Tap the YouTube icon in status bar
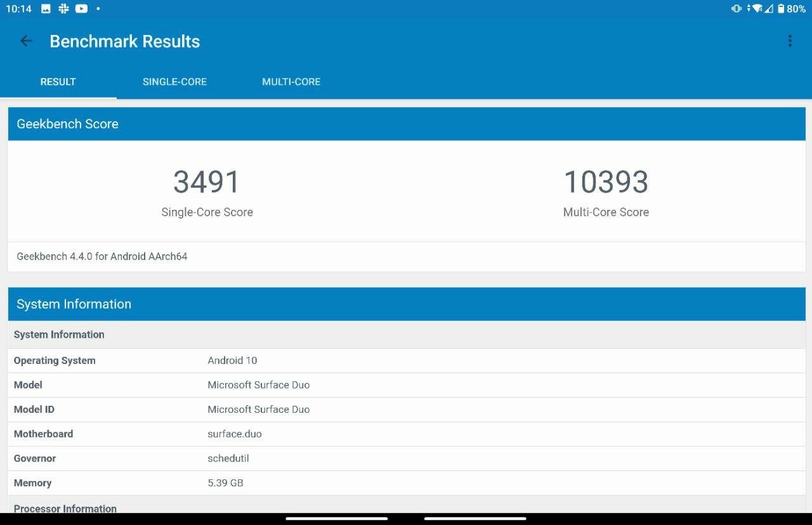Viewport: 812px width, 525px height. point(81,9)
